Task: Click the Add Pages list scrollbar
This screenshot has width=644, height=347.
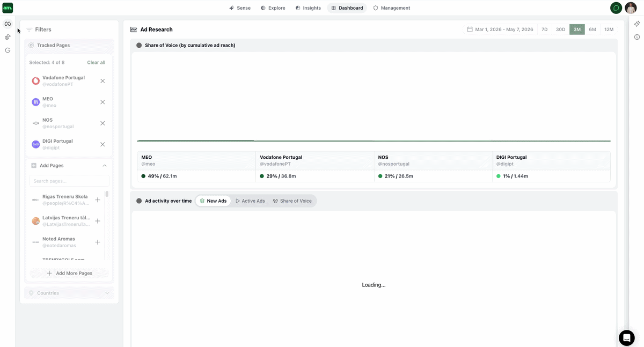Action: click(107, 194)
